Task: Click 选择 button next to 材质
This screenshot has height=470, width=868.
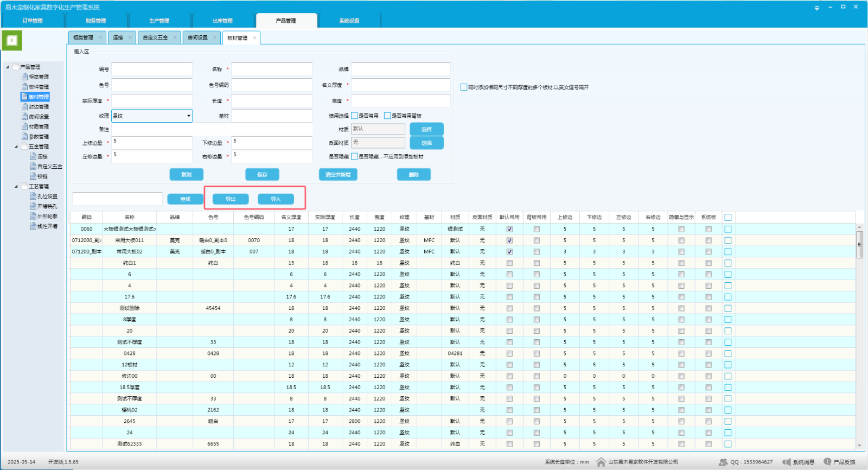Action: coord(426,129)
